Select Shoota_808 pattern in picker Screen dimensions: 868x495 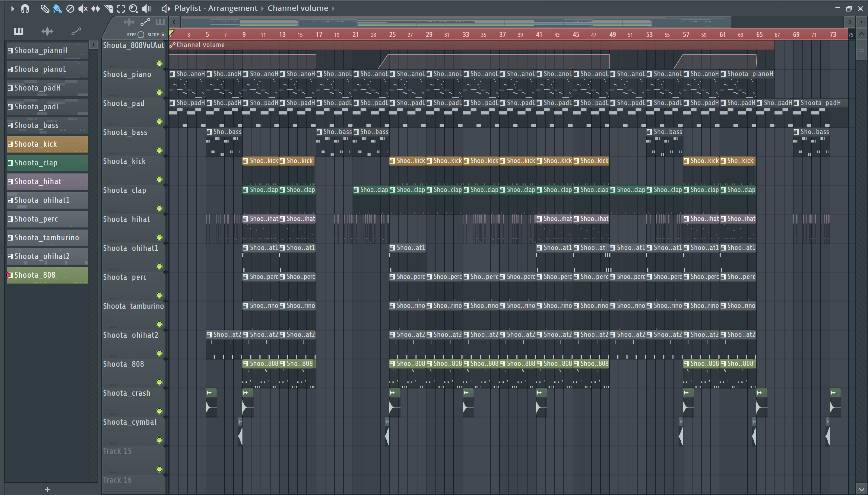click(47, 275)
